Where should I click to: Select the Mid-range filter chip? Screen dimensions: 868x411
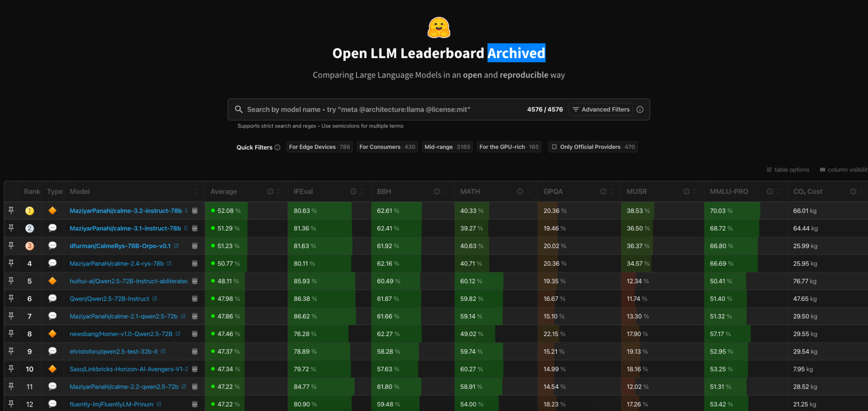(x=447, y=147)
